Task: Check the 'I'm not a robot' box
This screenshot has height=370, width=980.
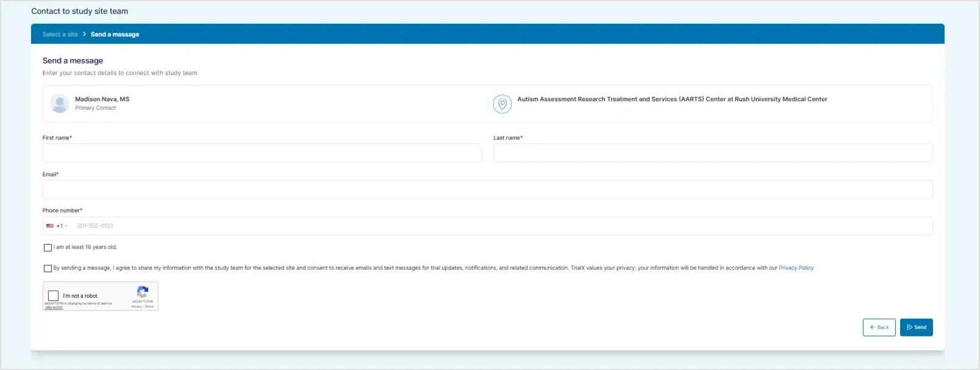Action: pos(54,296)
